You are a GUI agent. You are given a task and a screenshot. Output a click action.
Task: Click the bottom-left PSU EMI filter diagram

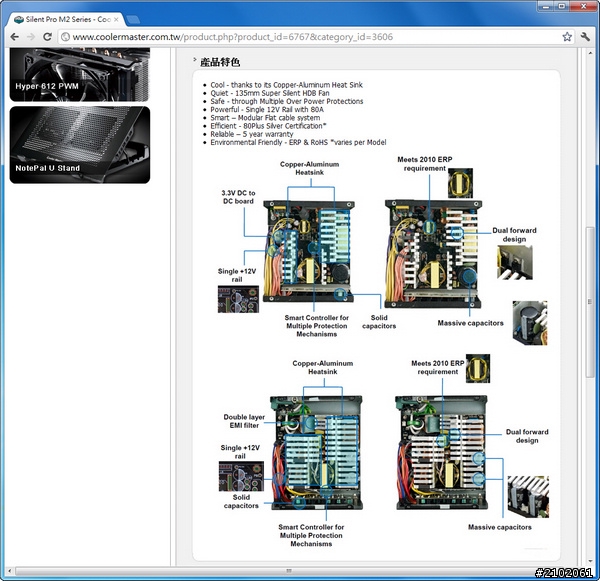(316, 453)
